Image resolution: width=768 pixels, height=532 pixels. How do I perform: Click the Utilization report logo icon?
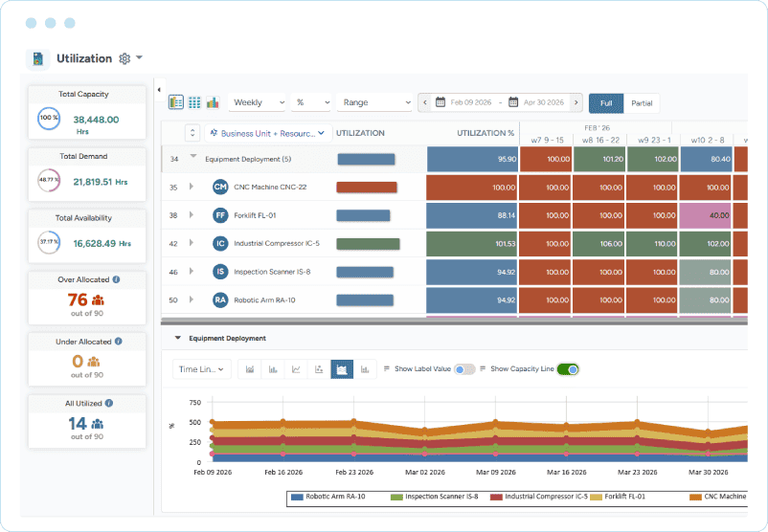tap(37, 59)
